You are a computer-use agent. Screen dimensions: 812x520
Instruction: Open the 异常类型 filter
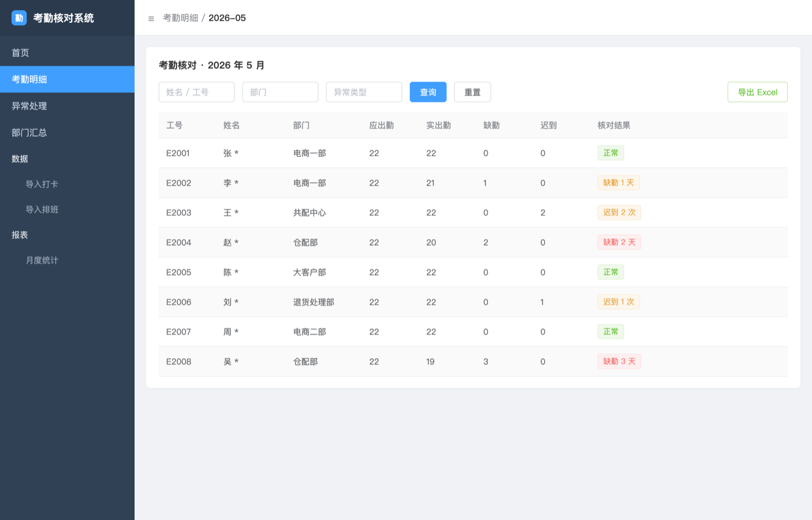(x=364, y=92)
